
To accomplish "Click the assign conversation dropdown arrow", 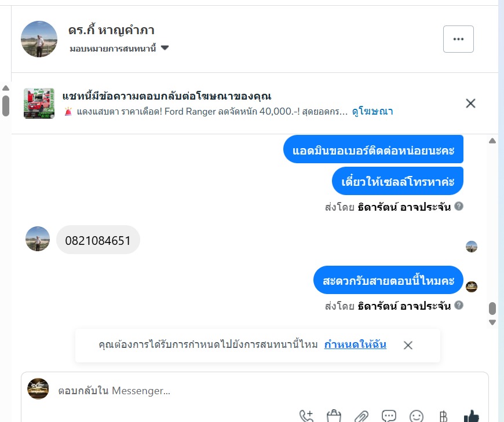I will coord(165,48).
